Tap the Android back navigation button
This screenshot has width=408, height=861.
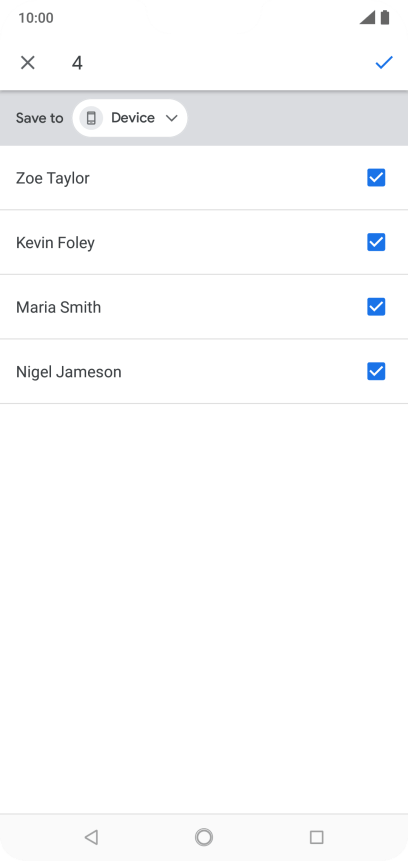click(91, 837)
